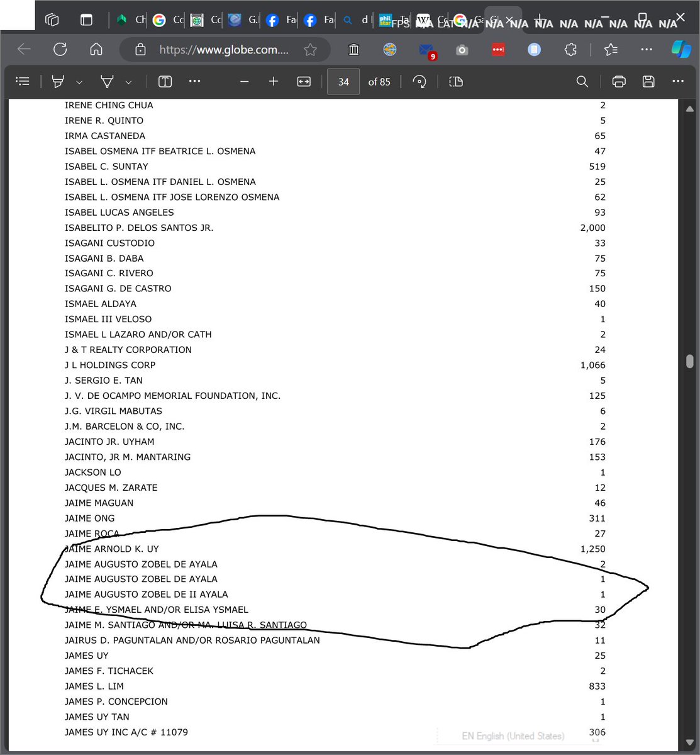Open the camera screenshot extension
Image resolution: width=700 pixels, height=755 pixels.
pos(462,49)
